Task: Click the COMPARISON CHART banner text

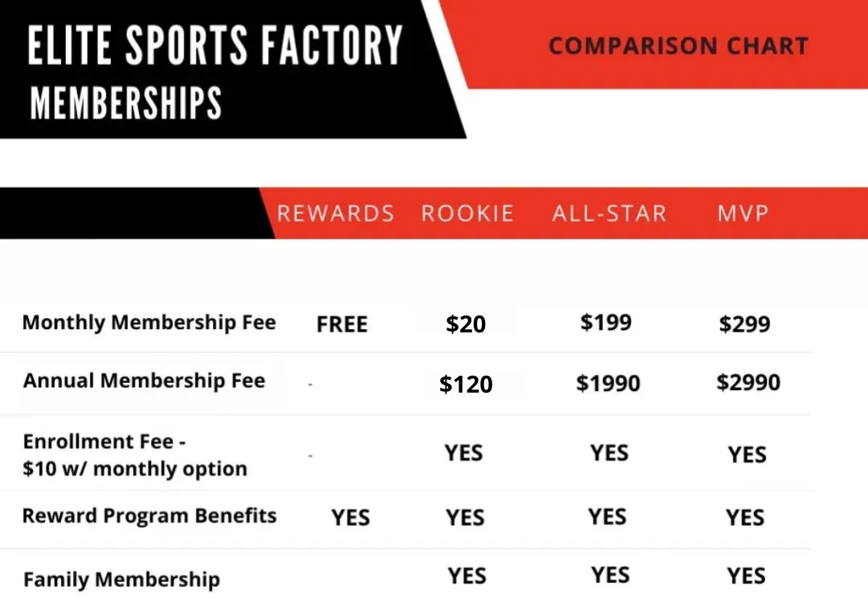Action: click(678, 46)
